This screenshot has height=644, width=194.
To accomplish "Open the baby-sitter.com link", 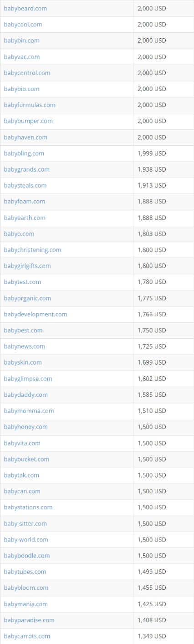I will click(25, 524).
